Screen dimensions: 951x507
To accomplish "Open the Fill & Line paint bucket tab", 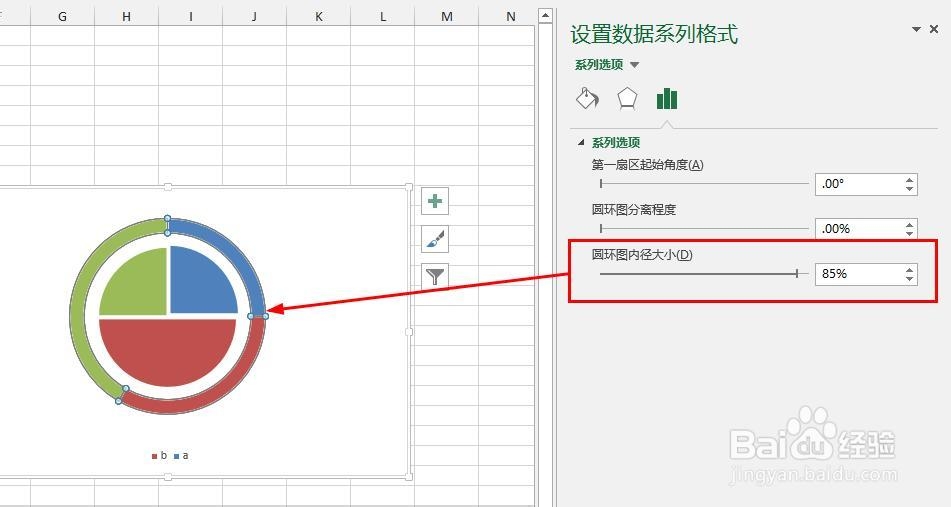I will 586,98.
